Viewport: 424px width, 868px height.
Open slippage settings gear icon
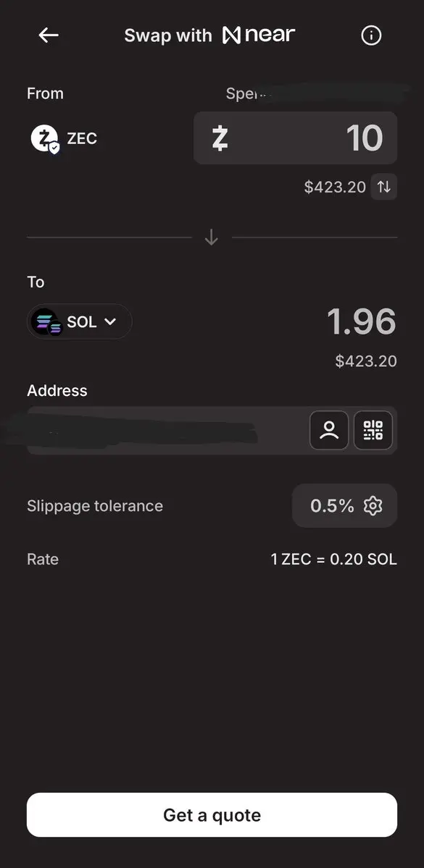373,505
